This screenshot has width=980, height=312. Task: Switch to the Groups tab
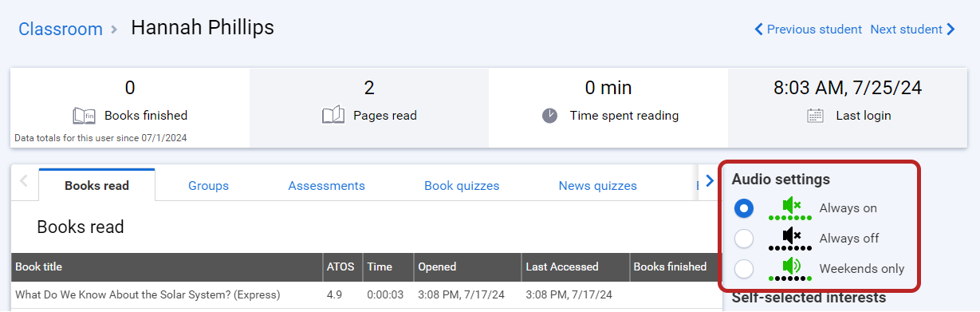(208, 185)
